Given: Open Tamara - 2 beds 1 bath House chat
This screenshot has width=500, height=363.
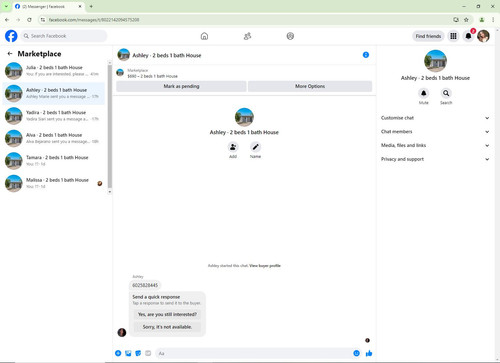Looking at the screenshot, I should [54, 161].
